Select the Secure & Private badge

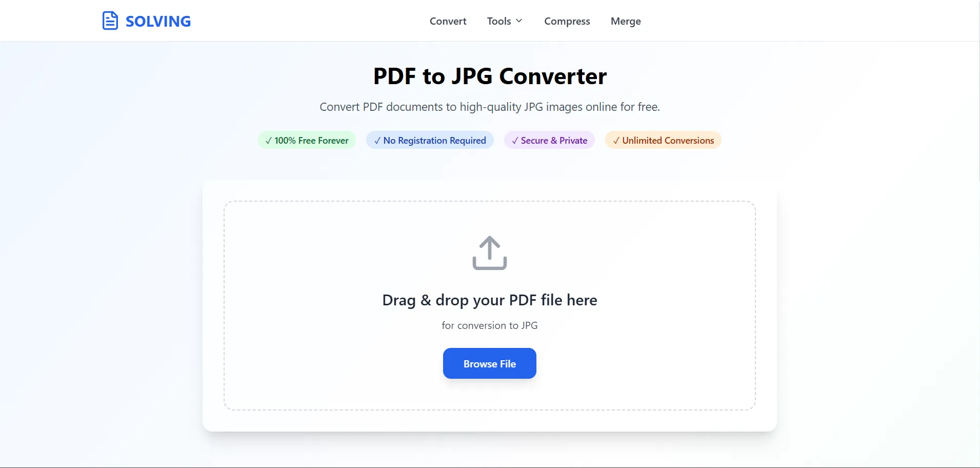pyautogui.click(x=549, y=140)
